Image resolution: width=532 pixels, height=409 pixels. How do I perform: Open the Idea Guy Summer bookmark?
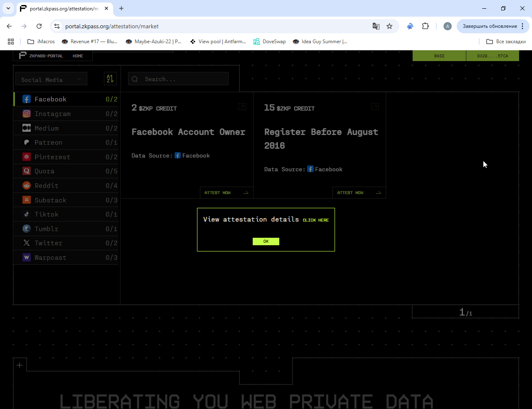(x=320, y=42)
